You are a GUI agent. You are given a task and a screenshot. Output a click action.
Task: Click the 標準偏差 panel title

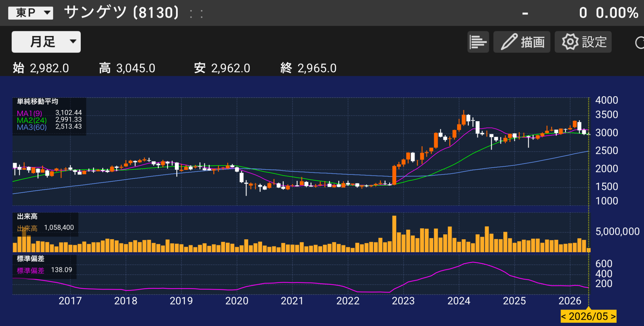point(30,259)
